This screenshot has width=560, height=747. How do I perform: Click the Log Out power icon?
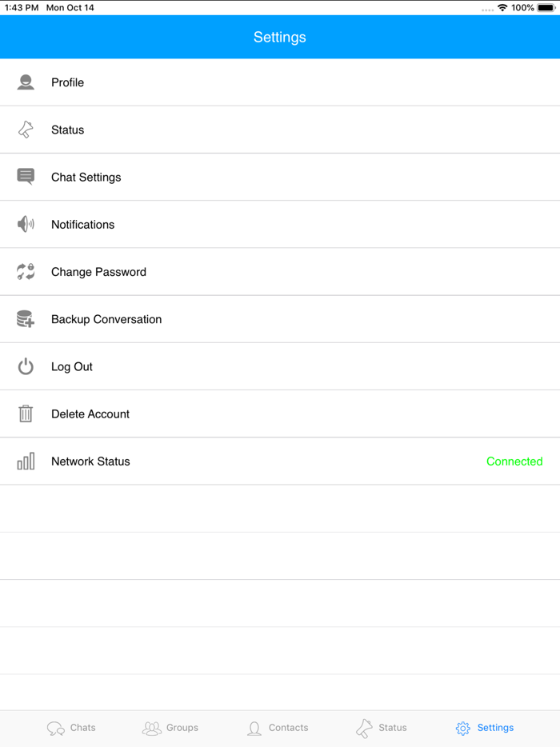pyautogui.click(x=26, y=366)
